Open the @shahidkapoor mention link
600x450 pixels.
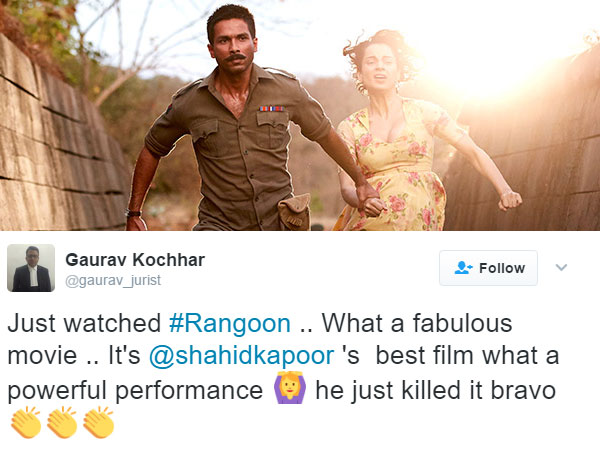pos(241,355)
